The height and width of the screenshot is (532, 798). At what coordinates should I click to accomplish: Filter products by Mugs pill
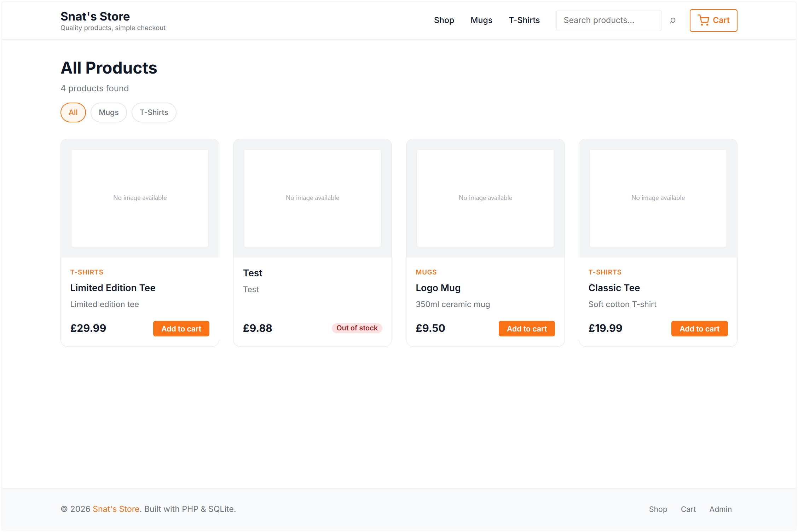[x=109, y=112]
